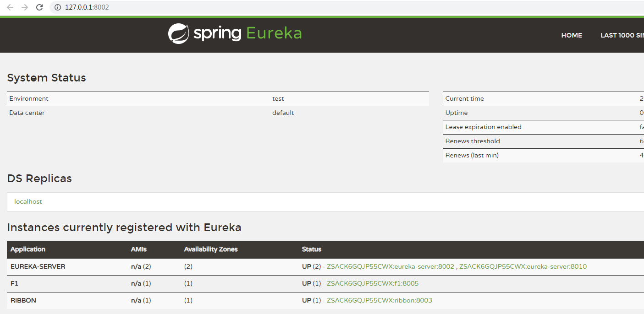Click the Environment label
The width and height of the screenshot is (644, 314).
click(29, 98)
